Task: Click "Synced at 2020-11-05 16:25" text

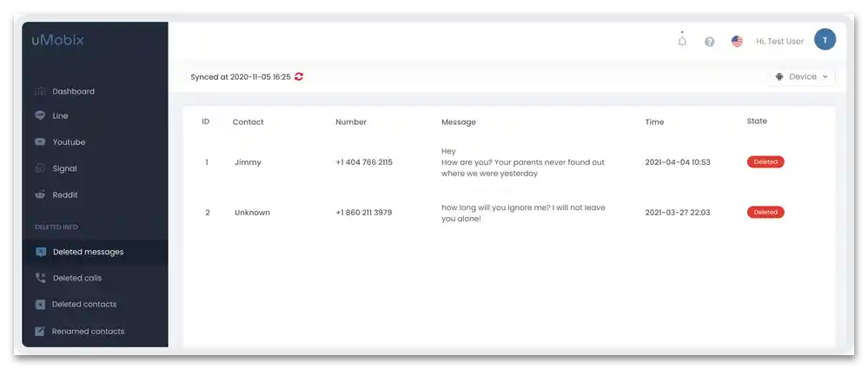Action: coord(241,77)
